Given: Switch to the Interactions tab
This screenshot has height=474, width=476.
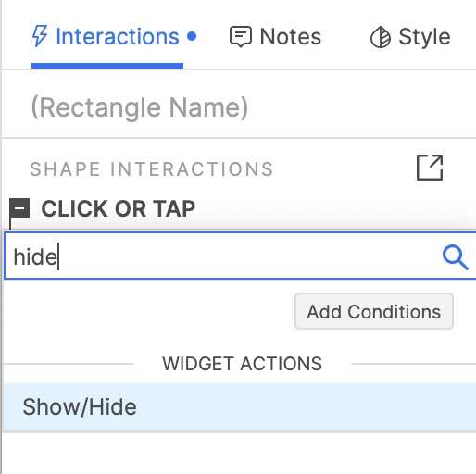Looking at the screenshot, I should (x=114, y=37).
